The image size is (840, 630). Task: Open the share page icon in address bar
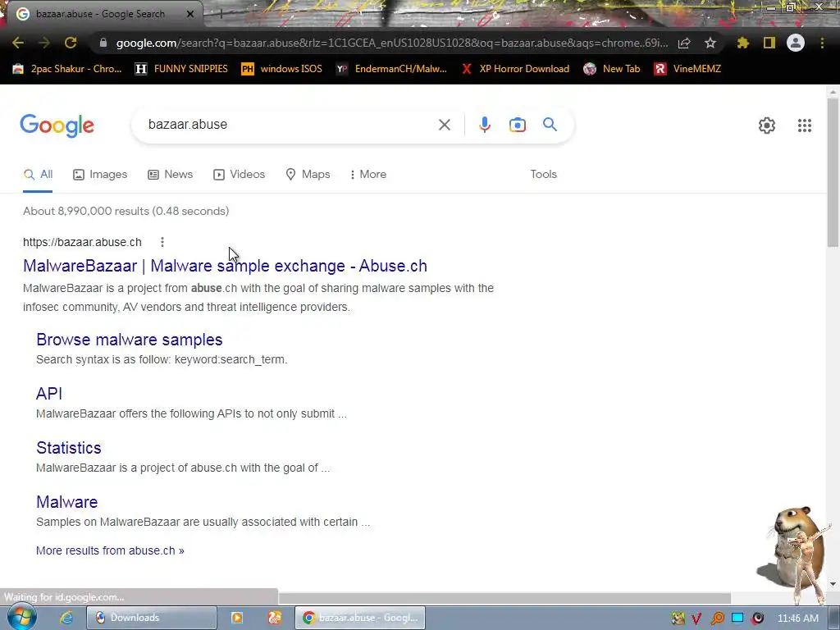pos(684,43)
